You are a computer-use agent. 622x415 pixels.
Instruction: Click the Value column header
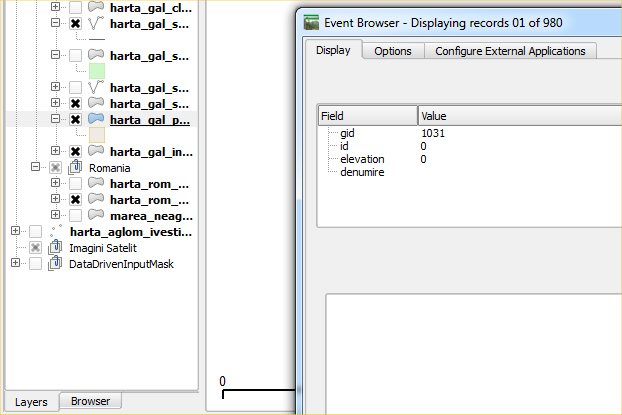tap(520, 116)
